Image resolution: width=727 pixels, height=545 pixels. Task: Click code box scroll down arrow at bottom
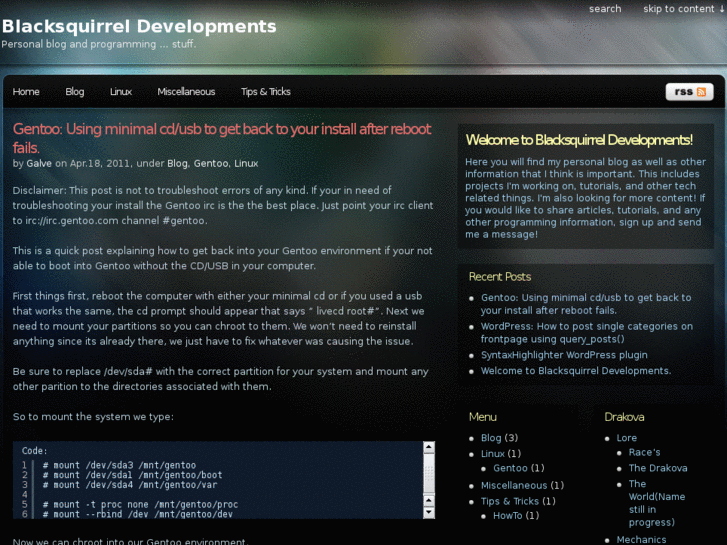(429, 513)
